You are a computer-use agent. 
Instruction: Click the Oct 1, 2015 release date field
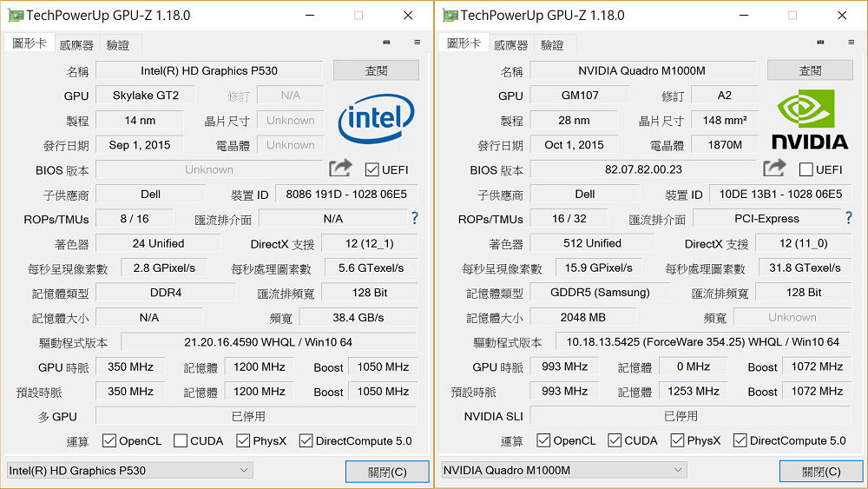coord(574,144)
